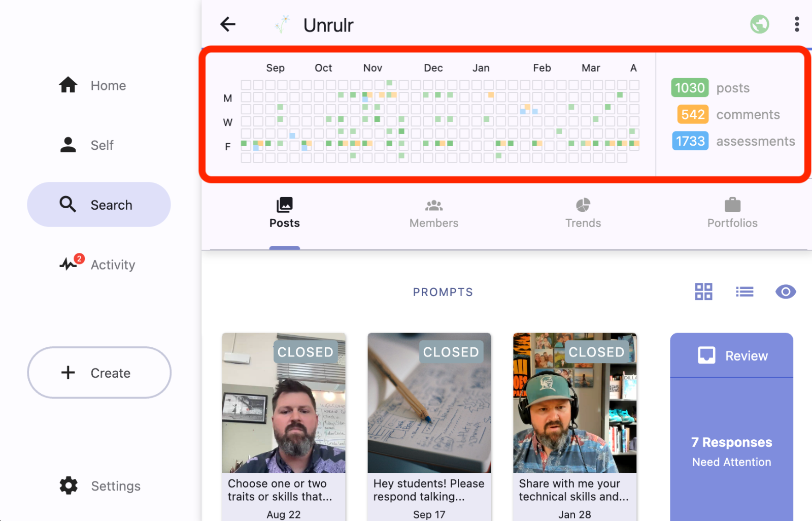The width and height of the screenshot is (812, 521).
Task: Click the green 1030 posts badge
Action: [690, 88]
